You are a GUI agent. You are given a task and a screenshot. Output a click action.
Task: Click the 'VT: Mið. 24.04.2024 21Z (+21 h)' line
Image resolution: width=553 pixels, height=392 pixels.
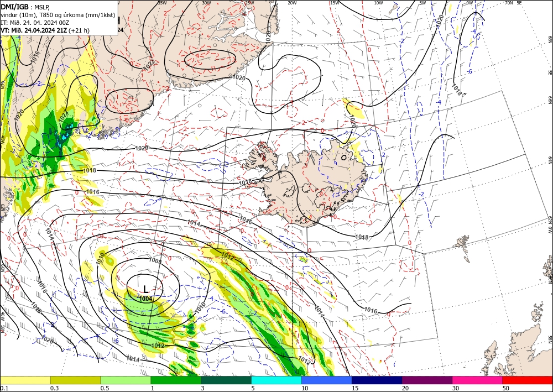click(45, 30)
